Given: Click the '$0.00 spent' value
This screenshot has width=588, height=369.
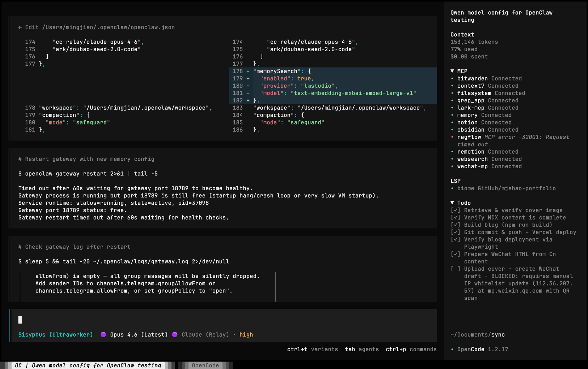Looking at the screenshot, I should click(x=469, y=57).
